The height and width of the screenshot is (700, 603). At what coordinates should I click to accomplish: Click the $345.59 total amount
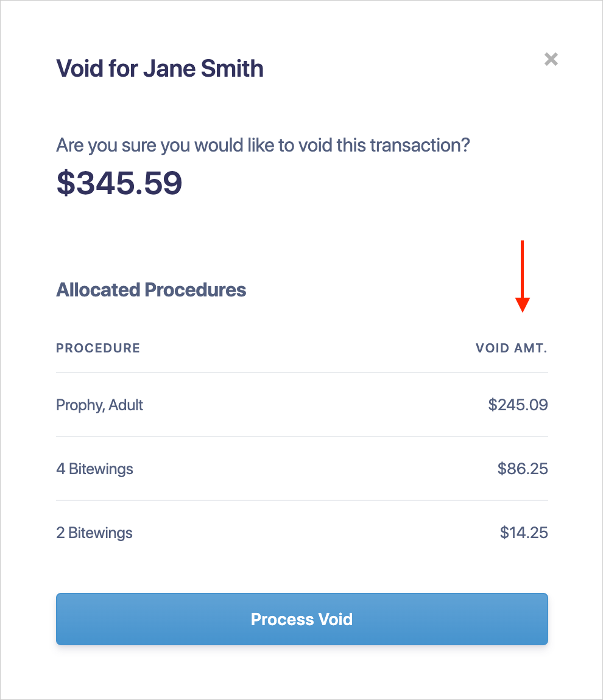[x=119, y=183]
